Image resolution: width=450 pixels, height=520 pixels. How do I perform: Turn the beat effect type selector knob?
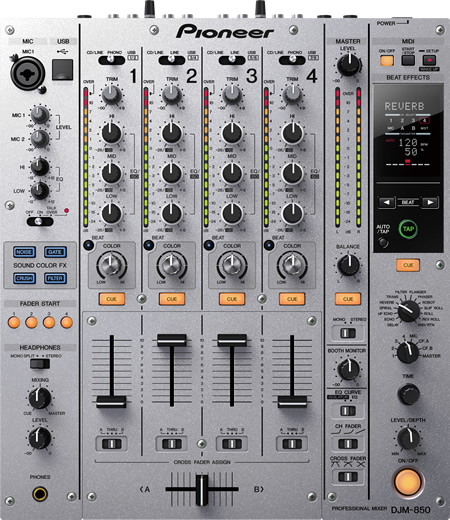(408, 310)
